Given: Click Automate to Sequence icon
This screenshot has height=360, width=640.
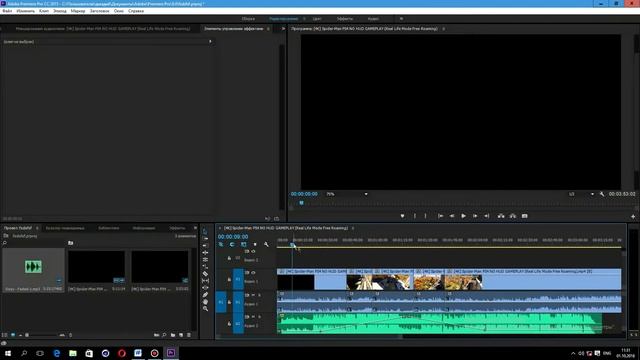Looking at the screenshot, I should (156, 335).
